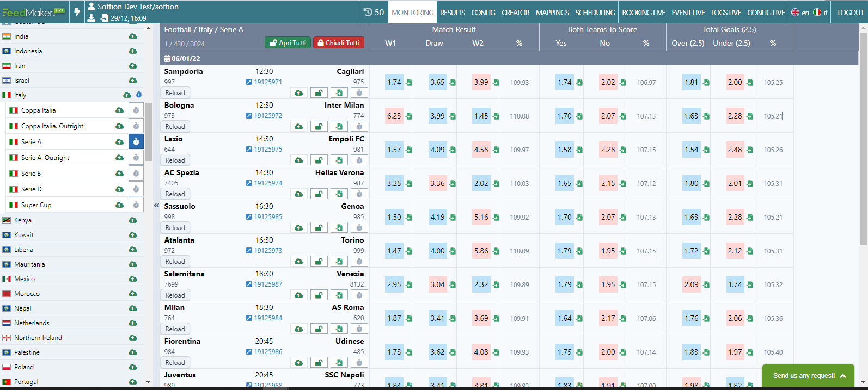Click export icon beside Fiorentina Under odds 1.97
This screenshot has width=868, height=390.
(750, 352)
